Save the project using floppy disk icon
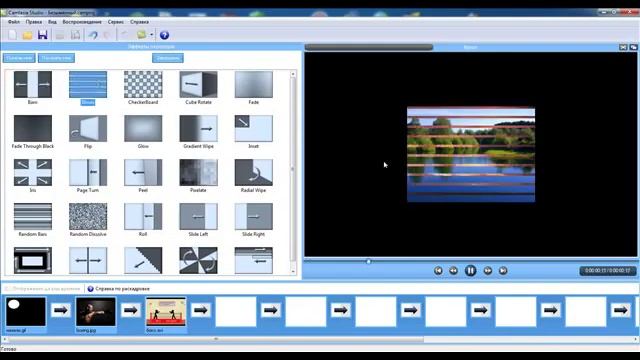This screenshot has width=640, height=360. click(42, 35)
